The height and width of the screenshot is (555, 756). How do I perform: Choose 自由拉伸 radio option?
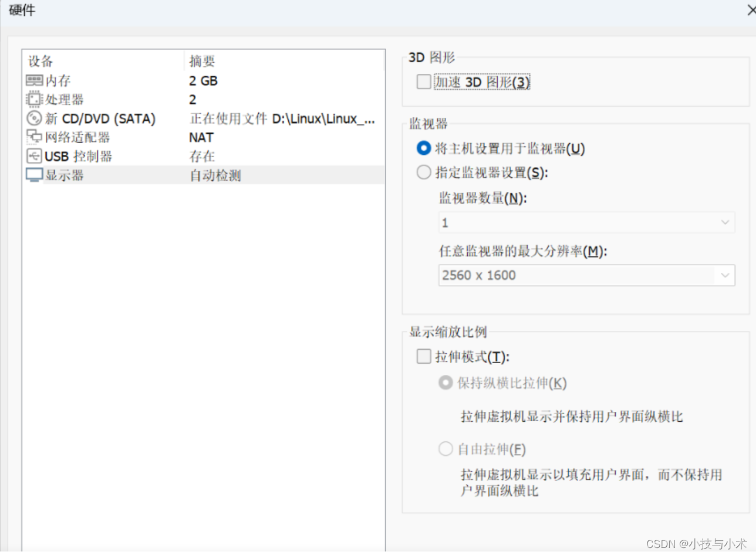(x=446, y=450)
